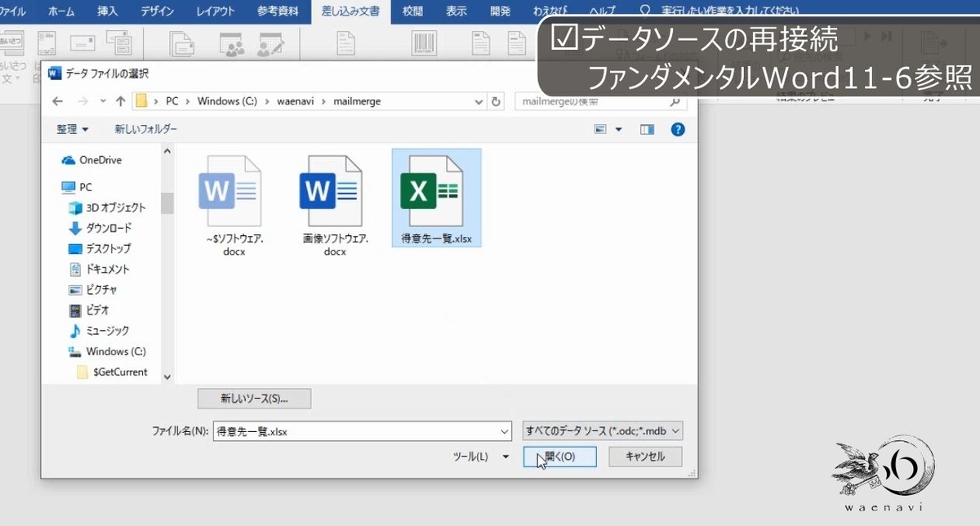Select OneDrive in the navigation sidebar
Screen dimensions: 980x526
pos(99,160)
